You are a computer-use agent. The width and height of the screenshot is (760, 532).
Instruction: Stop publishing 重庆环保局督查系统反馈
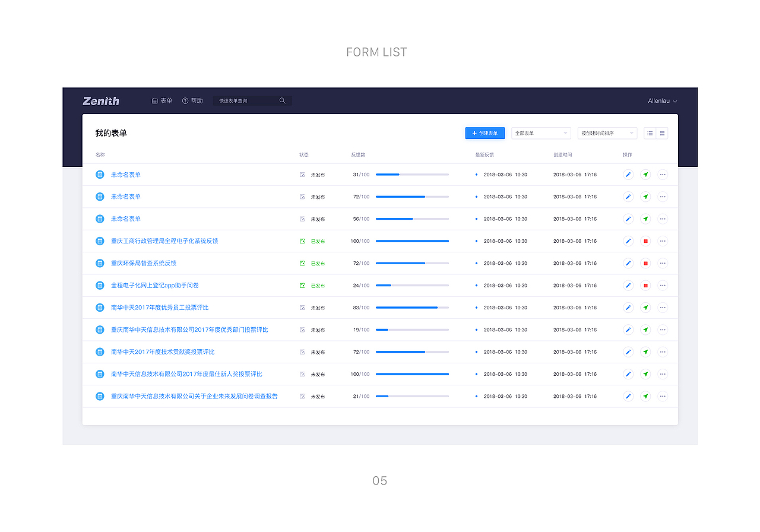pos(645,263)
